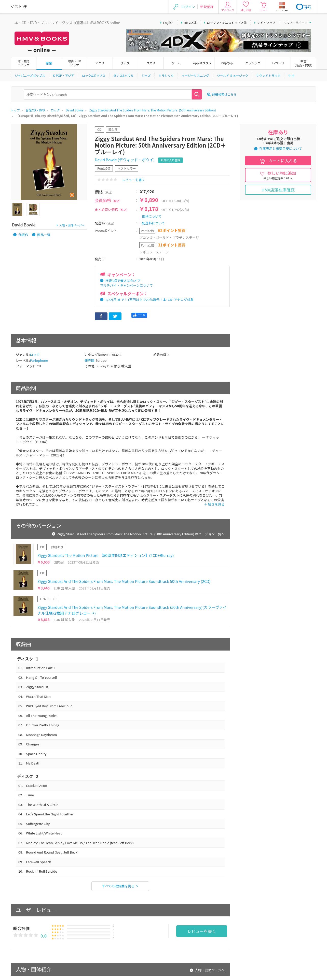Open the cart icon in header

(x=263, y=5)
